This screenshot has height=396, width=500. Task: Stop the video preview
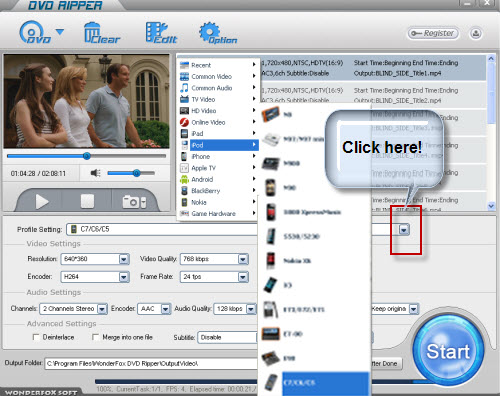(x=87, y=201)
